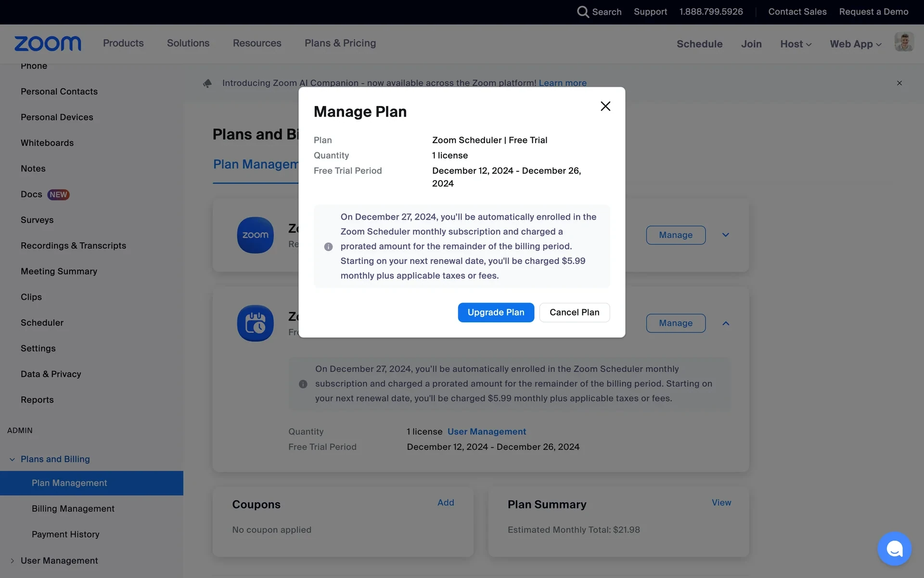
Task: Click Contact Sales link
Action: 797,12
